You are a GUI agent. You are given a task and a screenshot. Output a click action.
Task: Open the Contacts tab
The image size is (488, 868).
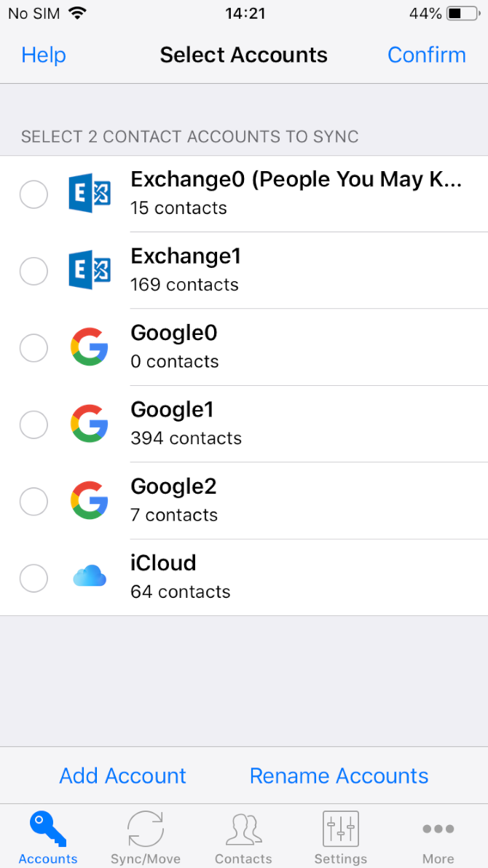243,836
